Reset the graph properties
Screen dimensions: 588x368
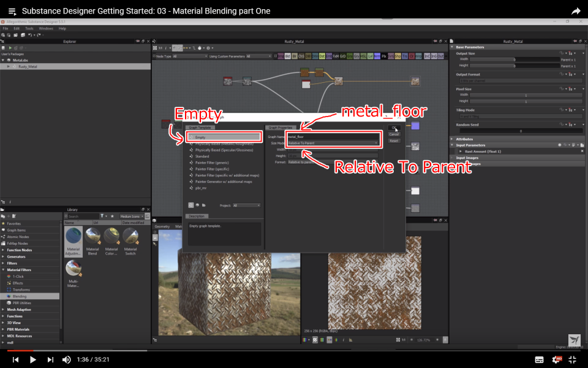(x=394, y=141)
